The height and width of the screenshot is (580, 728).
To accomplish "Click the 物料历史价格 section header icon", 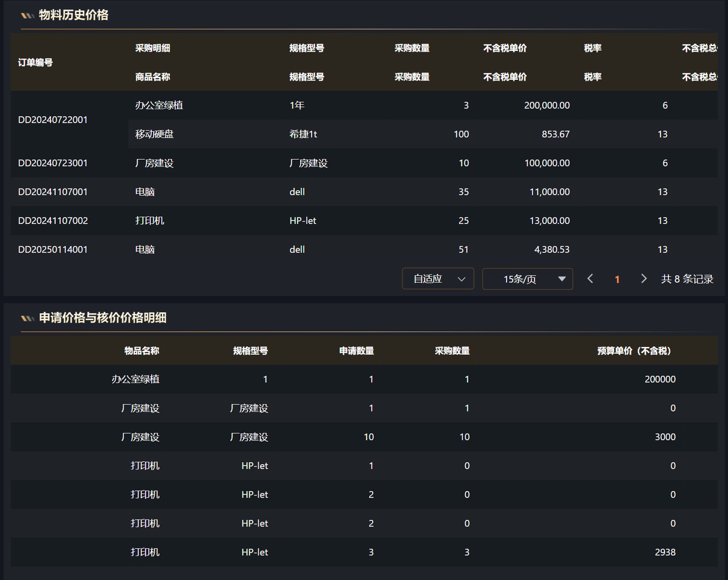I will pyautogui.click(x=28, y=16).
